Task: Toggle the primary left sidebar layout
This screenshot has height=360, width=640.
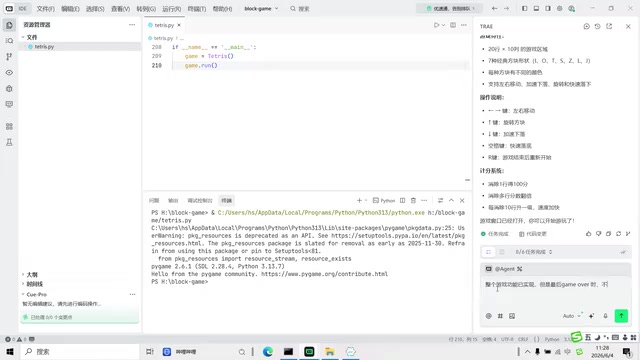Action: coord(524,9)
